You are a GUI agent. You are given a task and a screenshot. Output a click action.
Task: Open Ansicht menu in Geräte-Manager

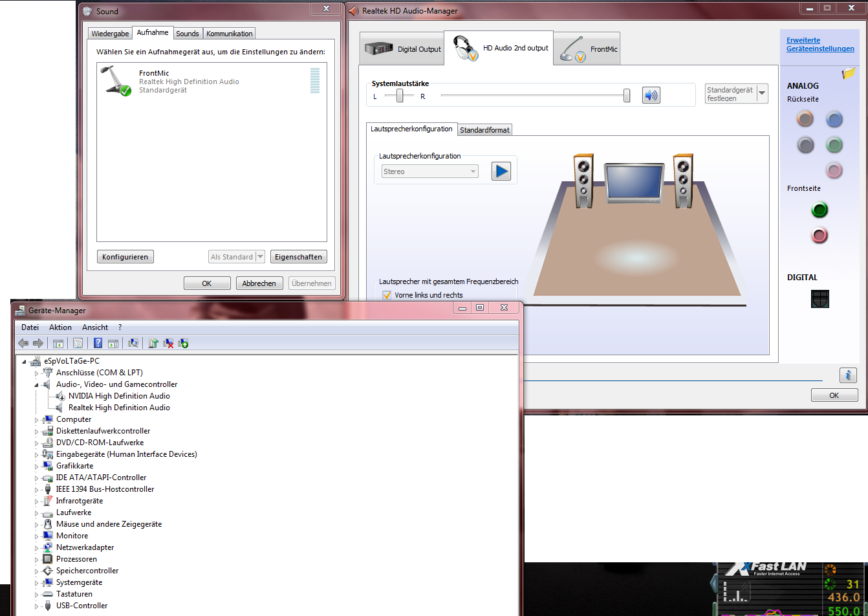point(95,327)
